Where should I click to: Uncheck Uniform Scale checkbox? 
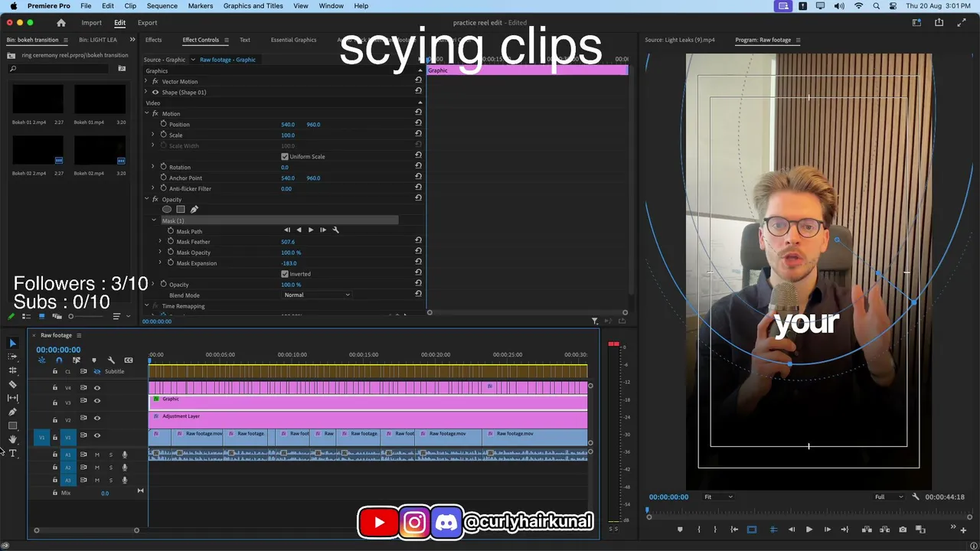[x=285, y=156]
